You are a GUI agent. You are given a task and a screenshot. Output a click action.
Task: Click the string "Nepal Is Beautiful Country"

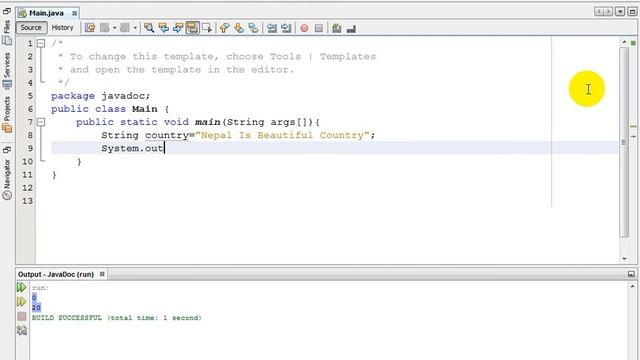(282, 135)
